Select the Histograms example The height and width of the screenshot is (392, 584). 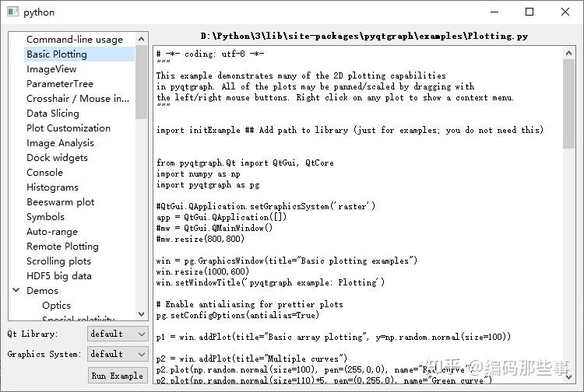[x=52, y=187]
